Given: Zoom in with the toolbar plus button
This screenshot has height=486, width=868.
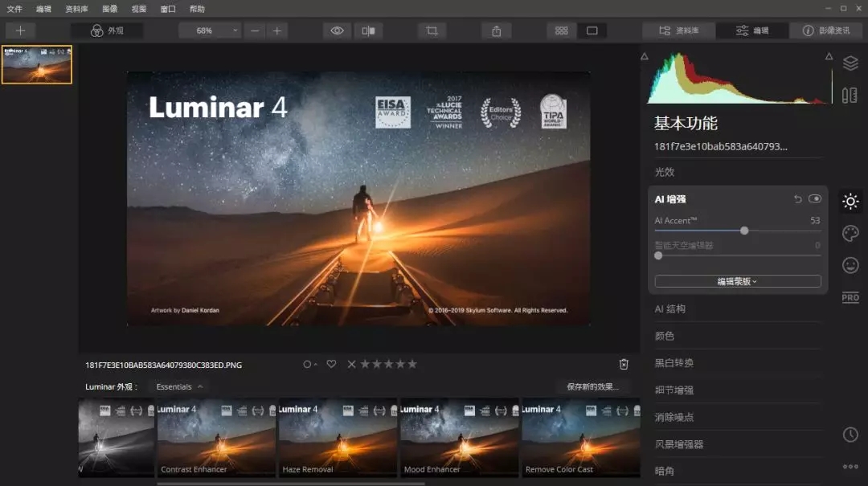Looking at the screenshot, I should [276, 31].
